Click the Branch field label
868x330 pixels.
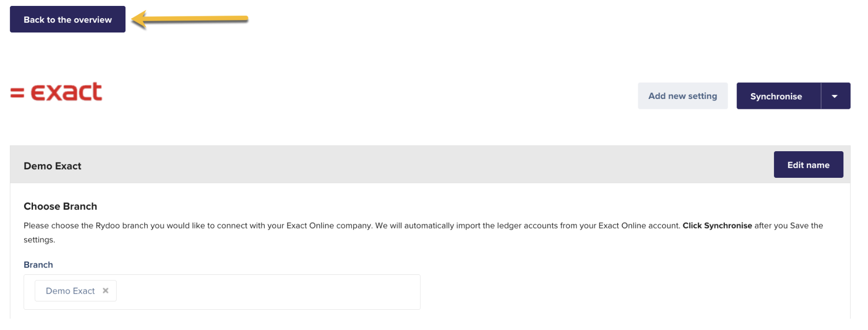(x=38, y=265)
